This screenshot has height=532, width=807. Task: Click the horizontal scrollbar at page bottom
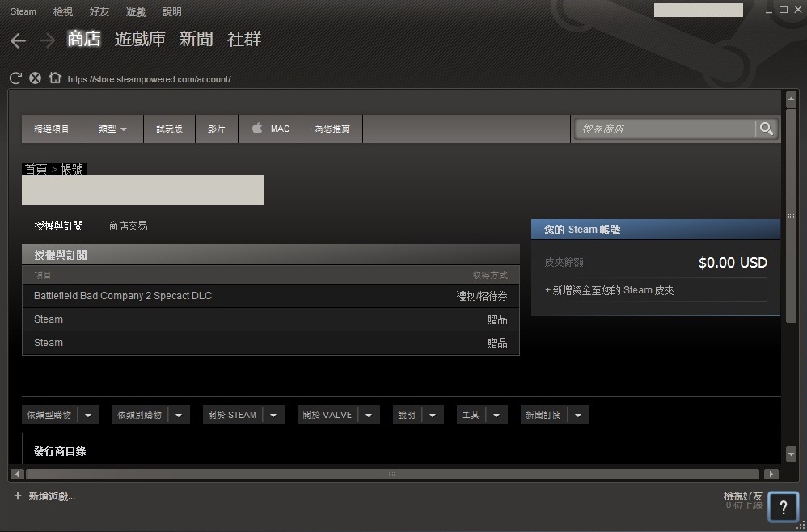392,474
